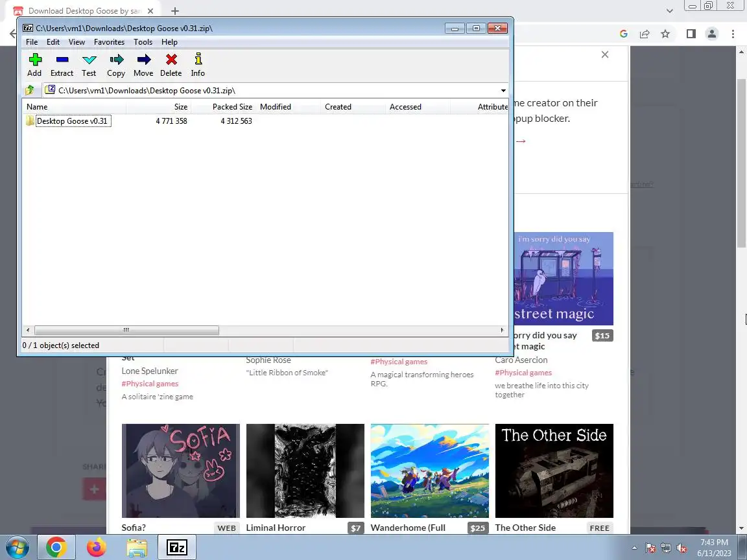Open the Edit menu in 7-Zip
747x560 pixels.
pyautogui.click(x=53, y=42)
